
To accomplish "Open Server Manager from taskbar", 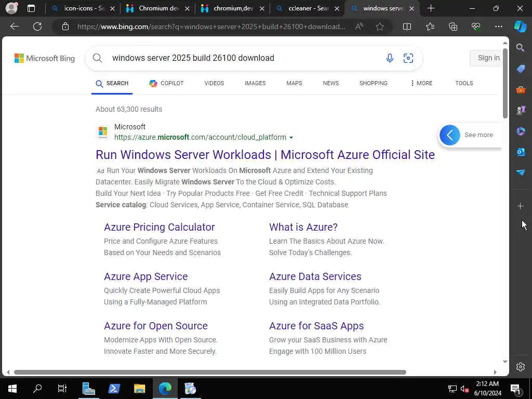I will coord(88,389).
